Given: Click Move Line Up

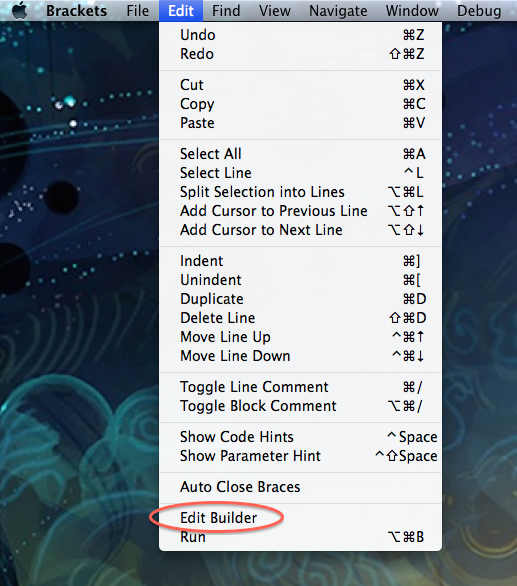Looking at the screenshot, I should pyautogui.click(x=300, y=337).
